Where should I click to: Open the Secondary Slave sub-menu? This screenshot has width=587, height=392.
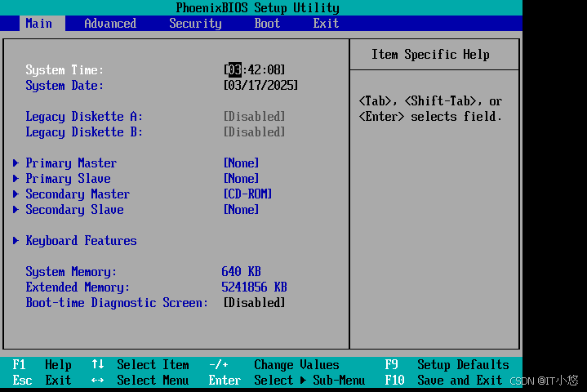click(x=74, y=210)
